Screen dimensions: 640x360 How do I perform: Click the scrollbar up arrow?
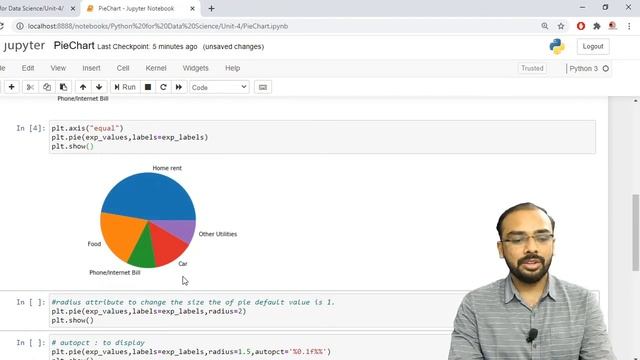click(x=636, y=100)
